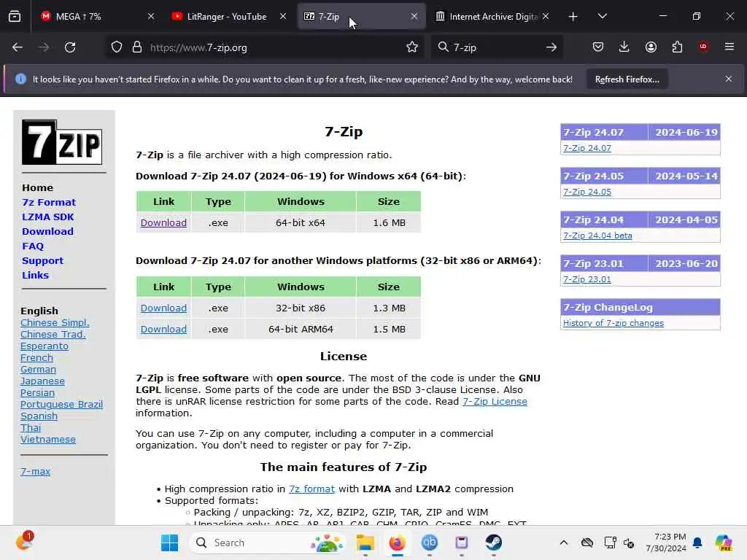The height and width of the screenshot is (560, 747).
Task: Open the Downloads panel icon
Action: (x=624, y=47)
